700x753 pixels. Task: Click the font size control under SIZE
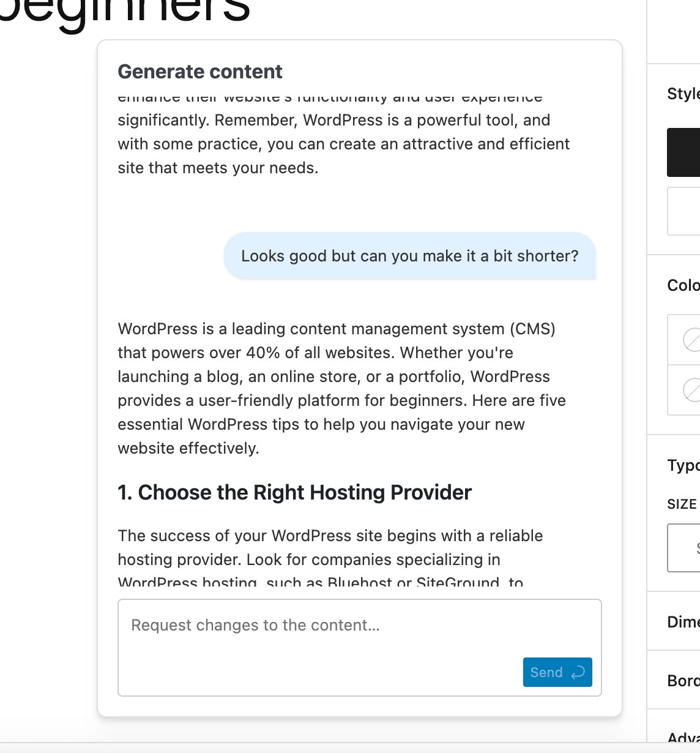pos(684,548)
